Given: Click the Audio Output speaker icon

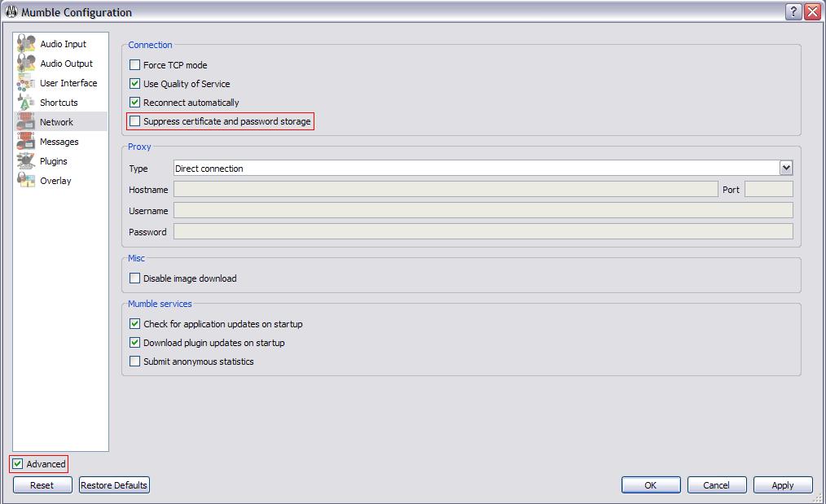Looking at the screenshot, I should tap(26, 64).
